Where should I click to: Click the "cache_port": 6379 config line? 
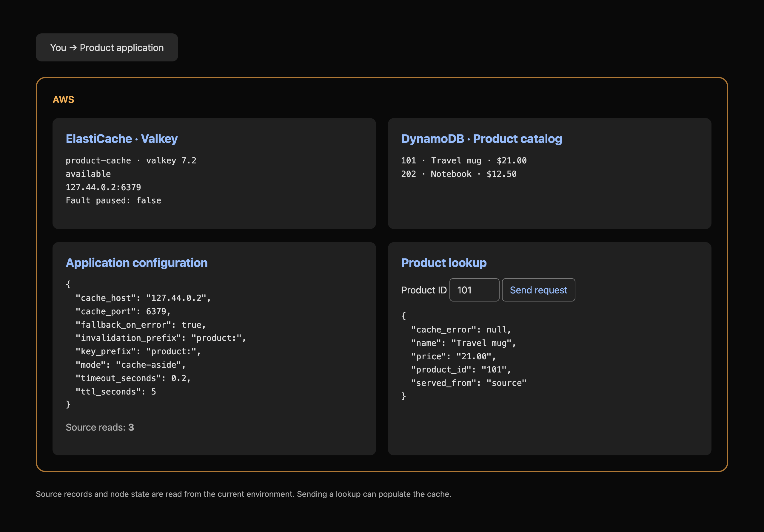(123, 311)
